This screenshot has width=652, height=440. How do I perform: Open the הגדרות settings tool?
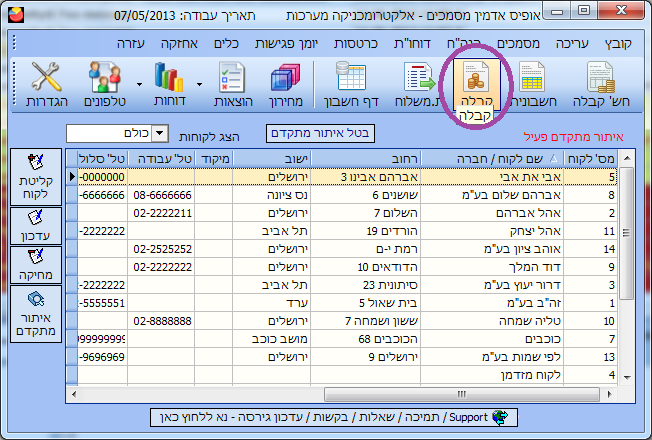click(x=47, y=84)
